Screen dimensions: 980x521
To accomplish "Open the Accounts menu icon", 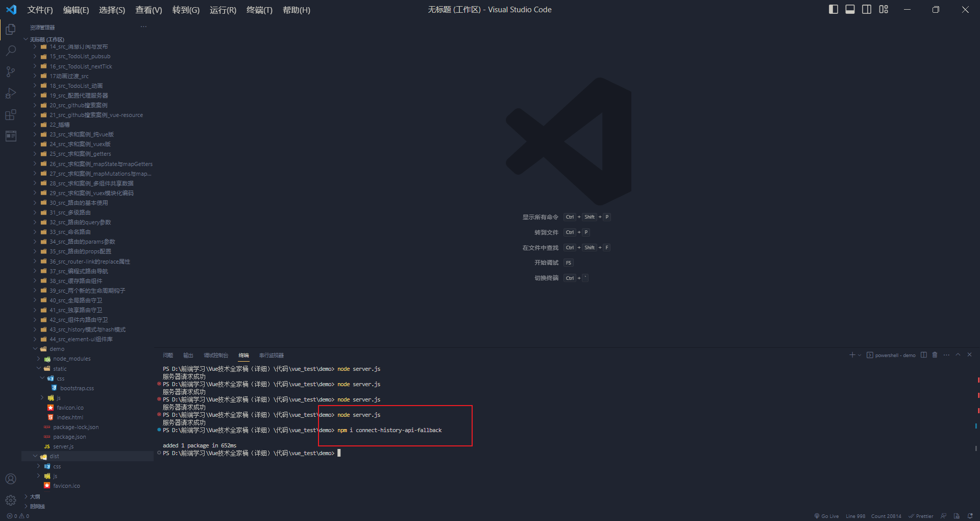I will tap(11, 479).
